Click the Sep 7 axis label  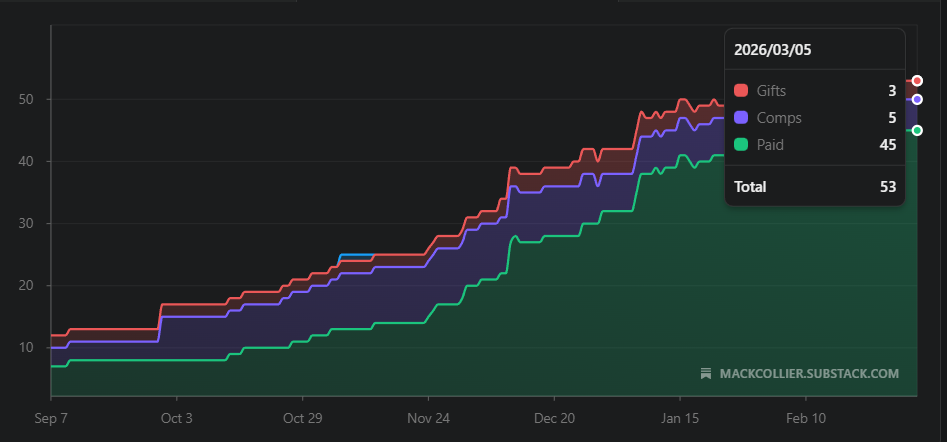51,418
